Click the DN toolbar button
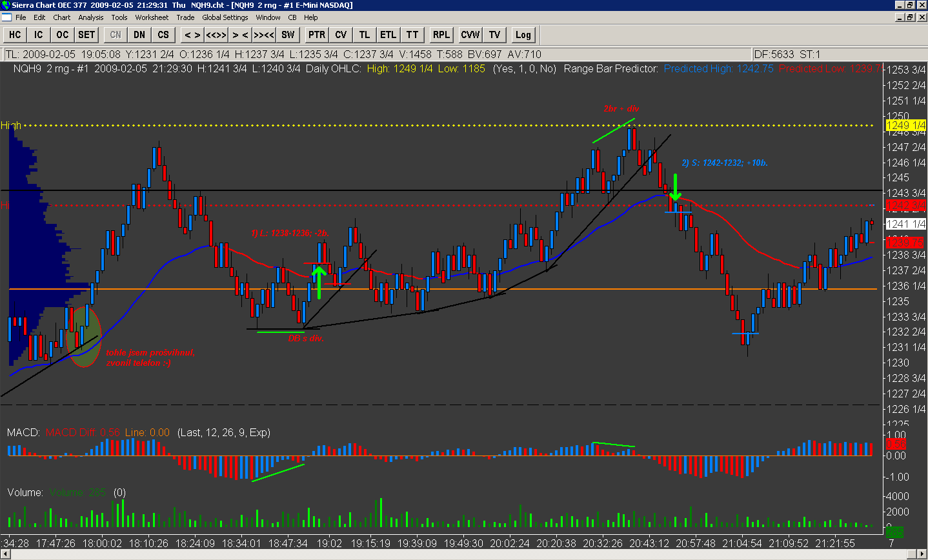This screenshot has height=560, width=928. pos(139,35)
